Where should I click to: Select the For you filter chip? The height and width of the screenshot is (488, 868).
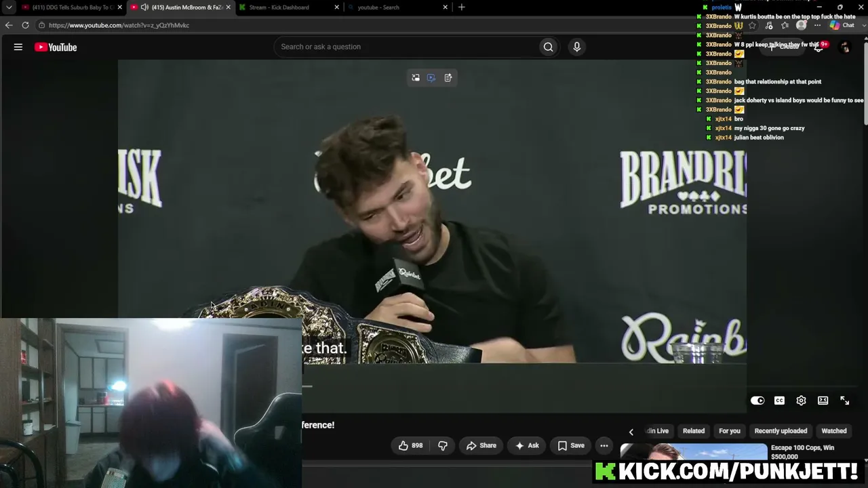tap(730, 431)
